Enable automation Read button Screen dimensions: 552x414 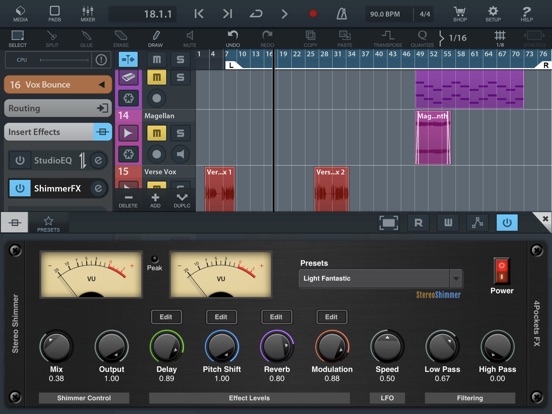(x=418, y=223)
